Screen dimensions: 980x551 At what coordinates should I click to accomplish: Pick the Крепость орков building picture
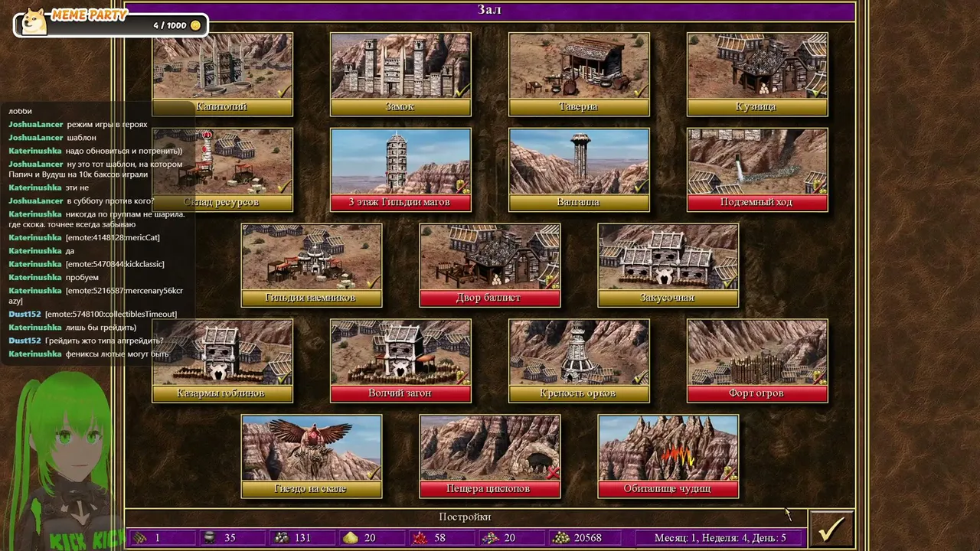tap(579, 353)
